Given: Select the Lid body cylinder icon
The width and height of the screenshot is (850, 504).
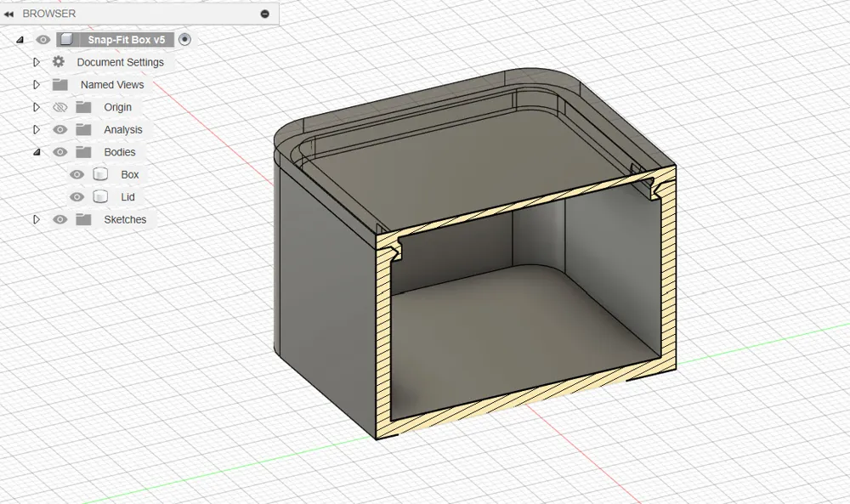Looking at the screenshot, I should click(102, 196).
